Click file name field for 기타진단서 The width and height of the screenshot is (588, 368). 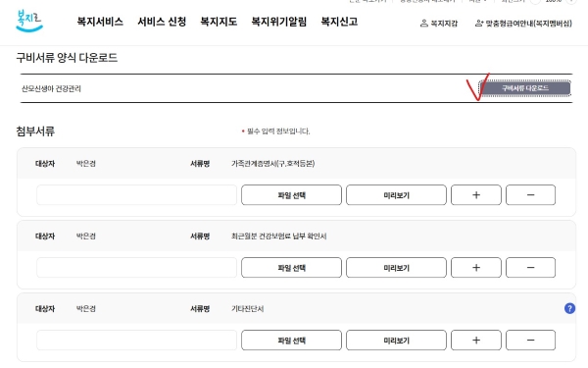pos(136,341)
